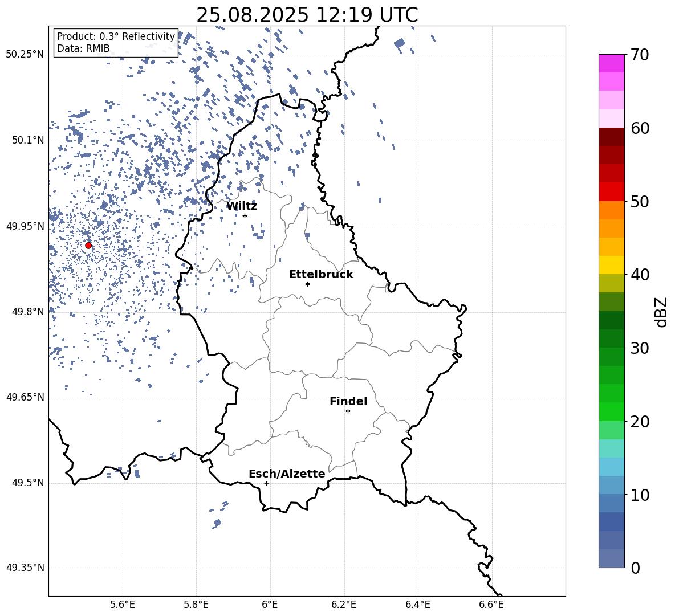Click the yellow 40 dBZ colorbar swatch
675x616 pixels.
point(612,266)
